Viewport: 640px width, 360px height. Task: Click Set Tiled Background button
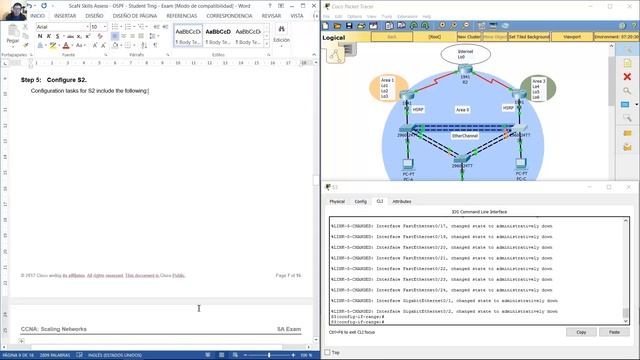point(529,37)
